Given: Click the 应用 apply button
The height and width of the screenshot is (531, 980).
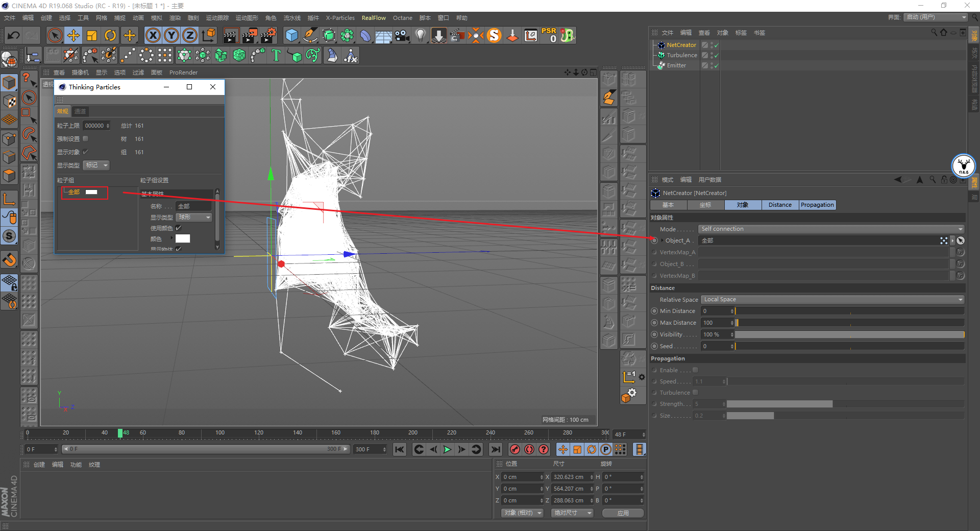Looking at the screenshot, I should coord(623,513).
